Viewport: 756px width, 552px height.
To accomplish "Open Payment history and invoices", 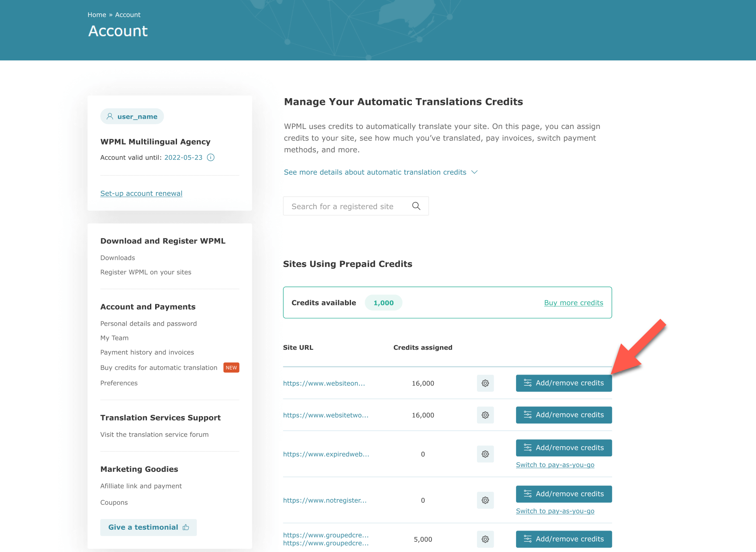I will coord(147,352).
